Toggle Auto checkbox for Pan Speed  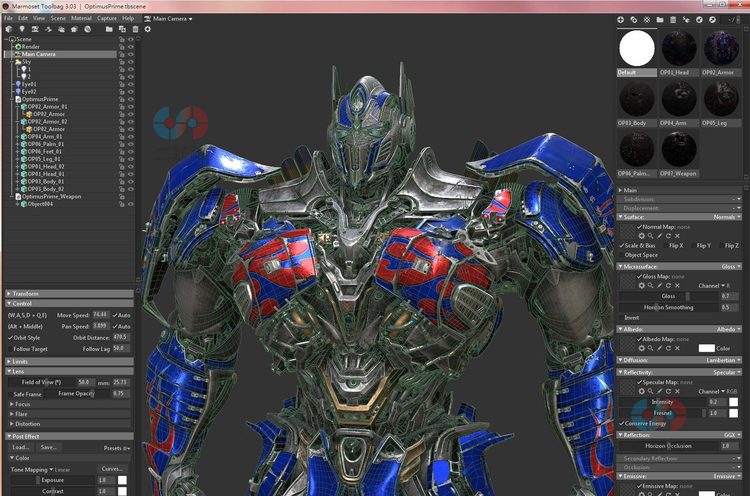[115, 326]
